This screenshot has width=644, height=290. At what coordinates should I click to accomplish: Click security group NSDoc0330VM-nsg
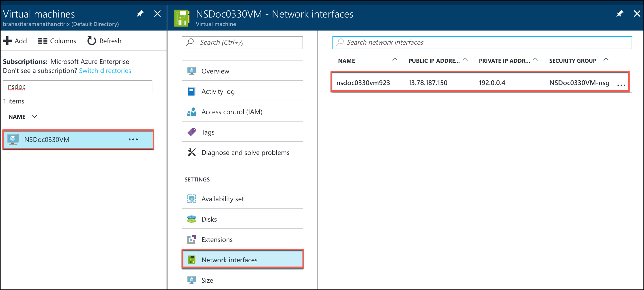point(579,83)
